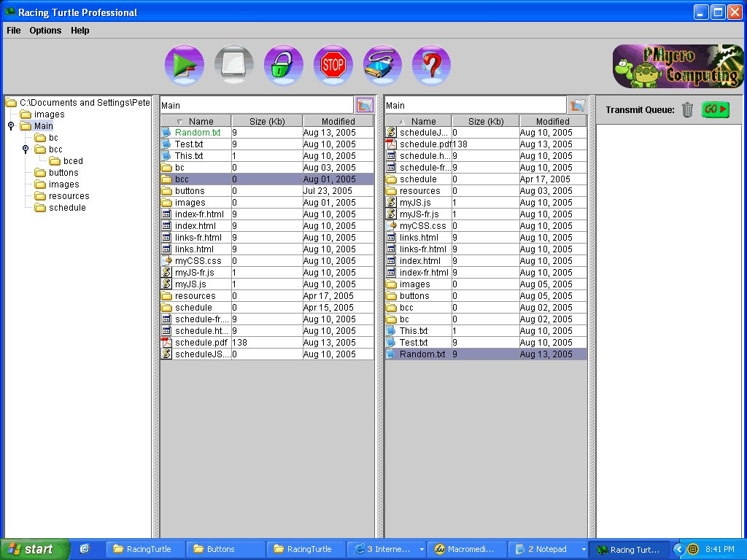
Task: Click the folder browse icon beside left Main path
Action: pyautogui.click(x=365, y=105)
